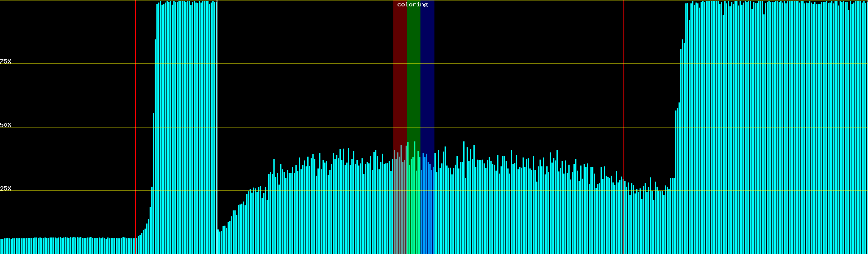
Task: Click the 50% axis label
Action: [x=6, y=125]
